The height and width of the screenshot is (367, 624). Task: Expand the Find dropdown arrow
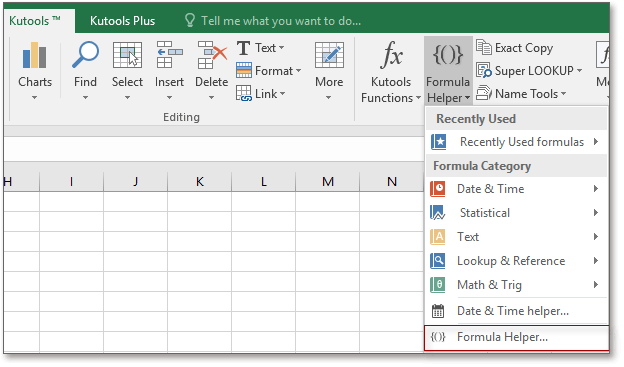tap(85, 98)
